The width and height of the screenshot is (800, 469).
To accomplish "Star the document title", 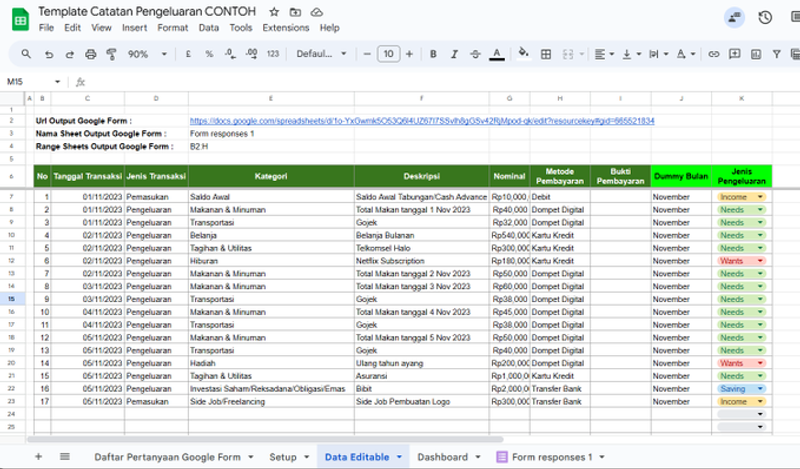I will click(274, 12).
